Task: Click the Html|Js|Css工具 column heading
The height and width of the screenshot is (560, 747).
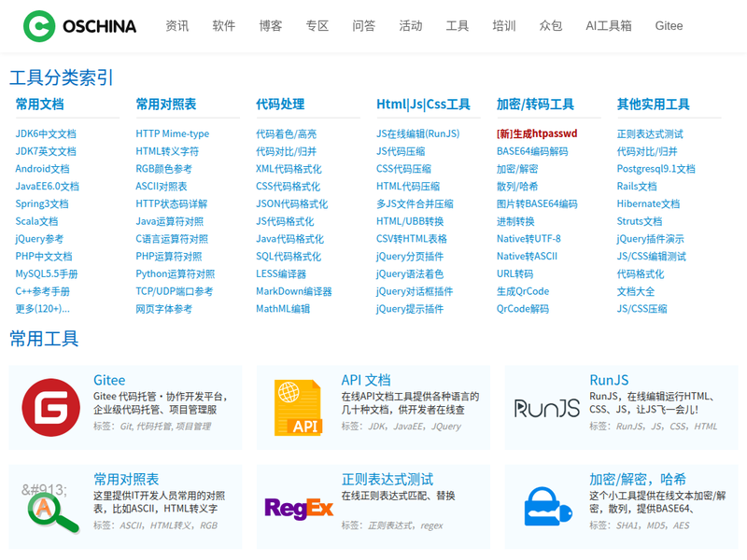Action: [x=423, y=105]
